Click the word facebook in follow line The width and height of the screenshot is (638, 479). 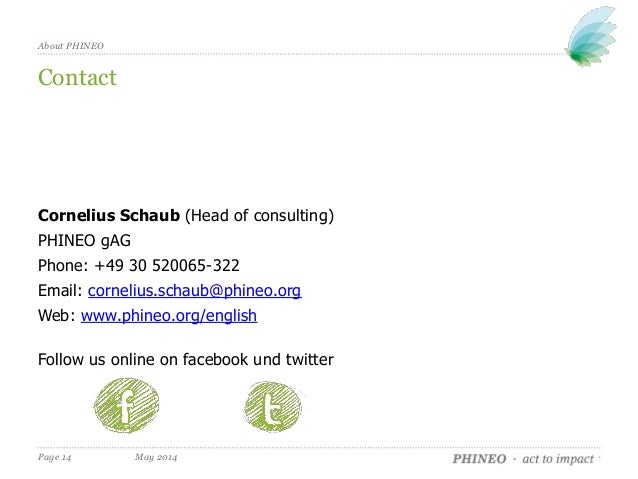pos(215,359)
